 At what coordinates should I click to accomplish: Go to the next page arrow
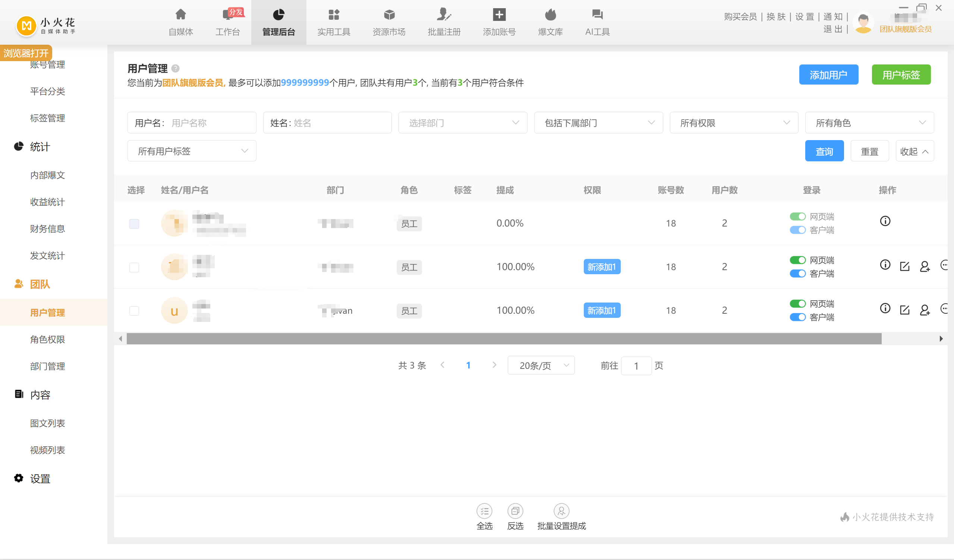[x=494, y=365]
